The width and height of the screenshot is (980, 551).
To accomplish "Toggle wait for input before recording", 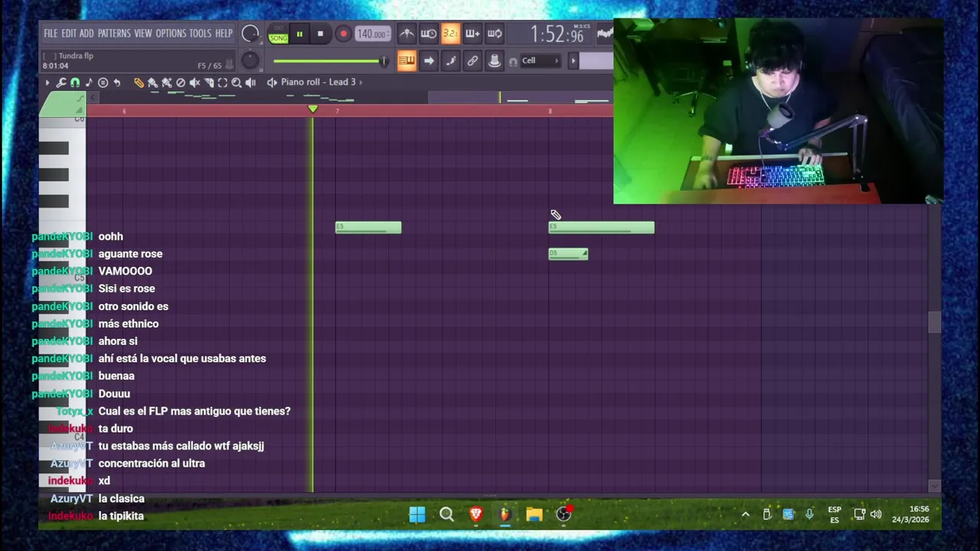I will click(429, 34).
